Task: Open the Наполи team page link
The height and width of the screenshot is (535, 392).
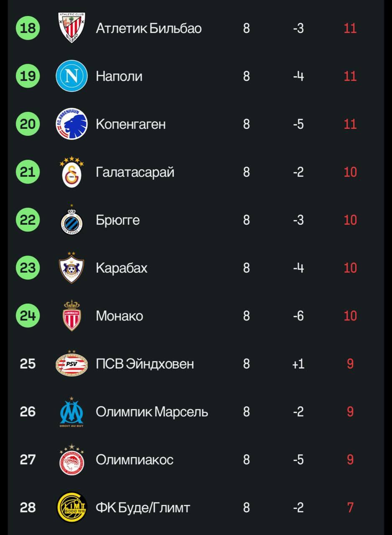Action: tap(119, 76)
